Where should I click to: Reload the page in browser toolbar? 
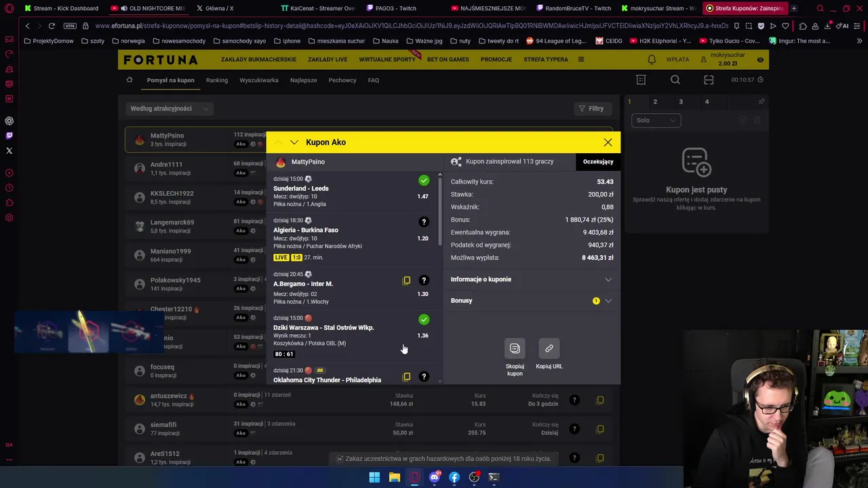pyautogui.click(x=52, y=26)
